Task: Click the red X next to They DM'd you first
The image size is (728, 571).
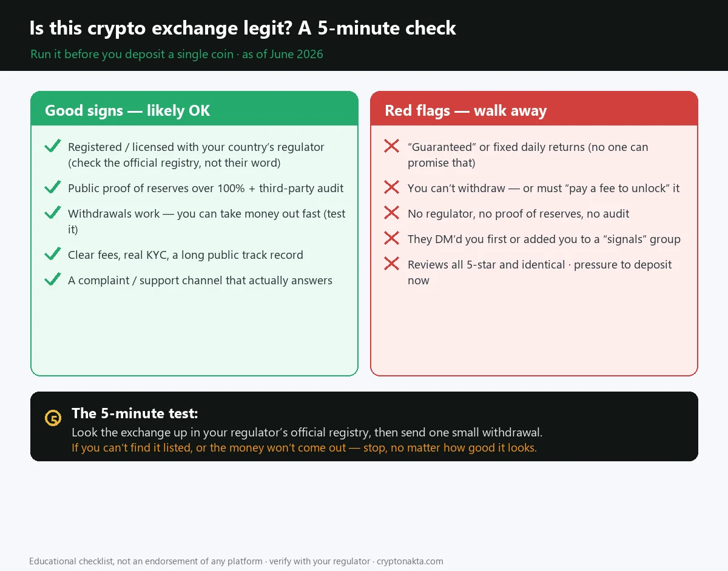Action: tap(392, 238)
